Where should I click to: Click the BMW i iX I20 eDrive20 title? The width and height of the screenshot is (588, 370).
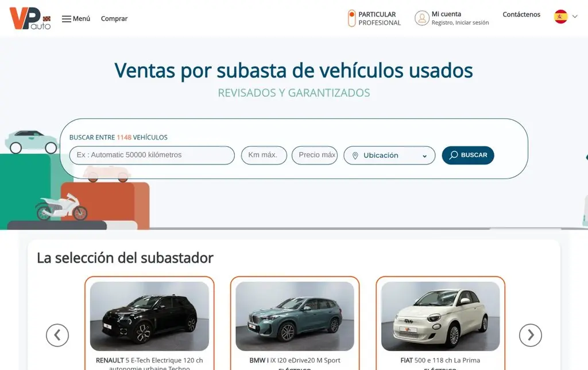point(295,360)
